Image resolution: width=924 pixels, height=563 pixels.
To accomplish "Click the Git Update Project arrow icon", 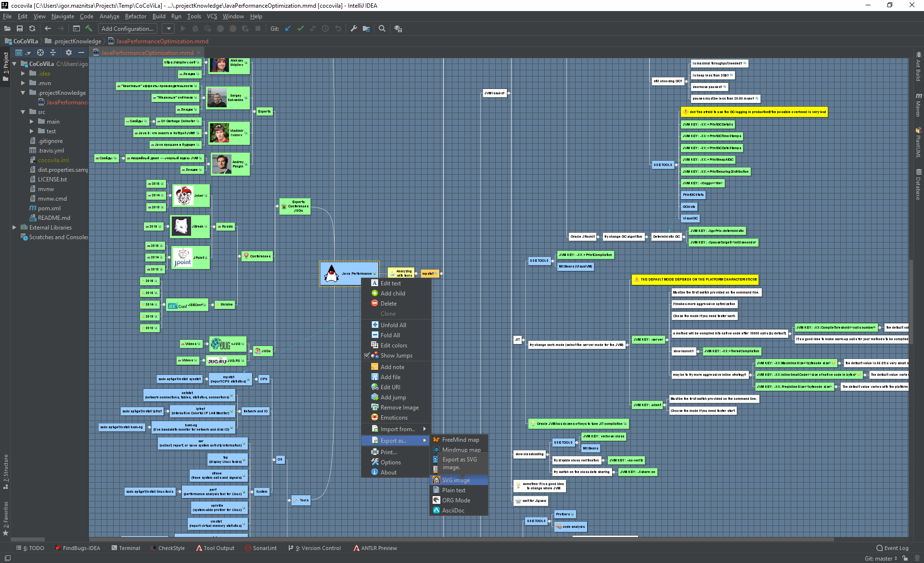I will (288, 29).
